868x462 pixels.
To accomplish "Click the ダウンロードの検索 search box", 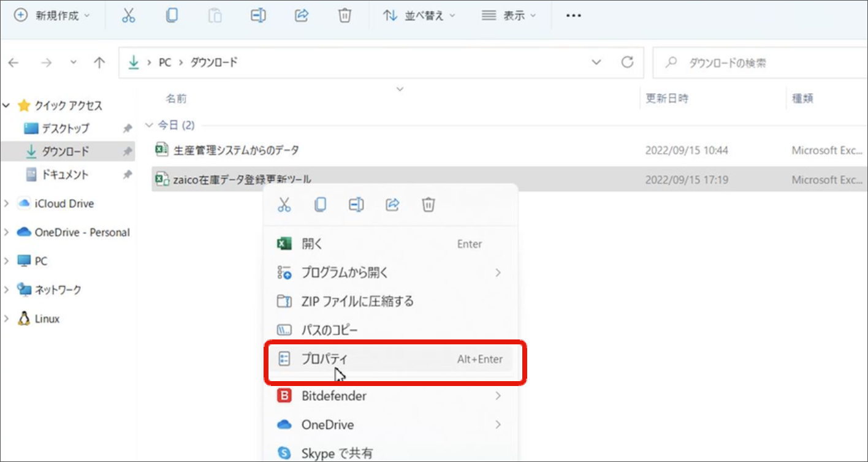I will [760, 62].
